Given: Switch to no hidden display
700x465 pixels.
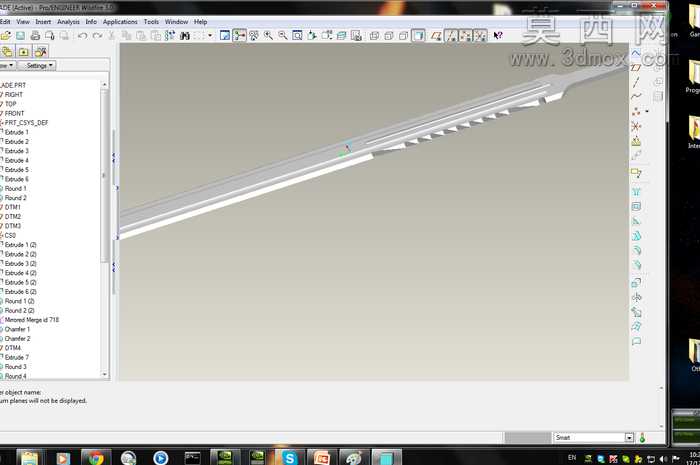Looking at the screenshot, I should (x=404, y=36).
